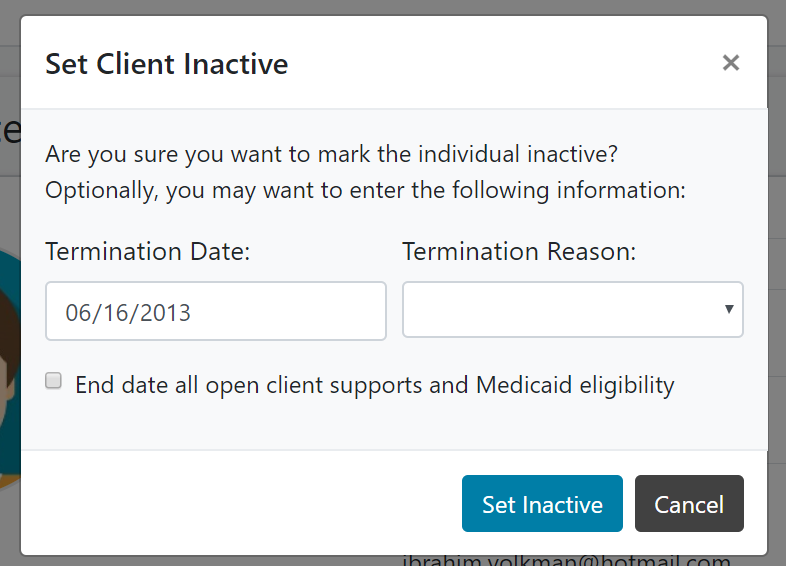
Task: Click the "Are you sure" confirmation text
Action: tap(332, 156)
